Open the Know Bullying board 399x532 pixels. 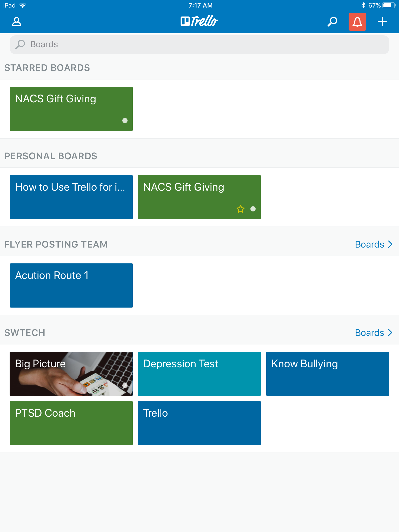pos(328,374)
